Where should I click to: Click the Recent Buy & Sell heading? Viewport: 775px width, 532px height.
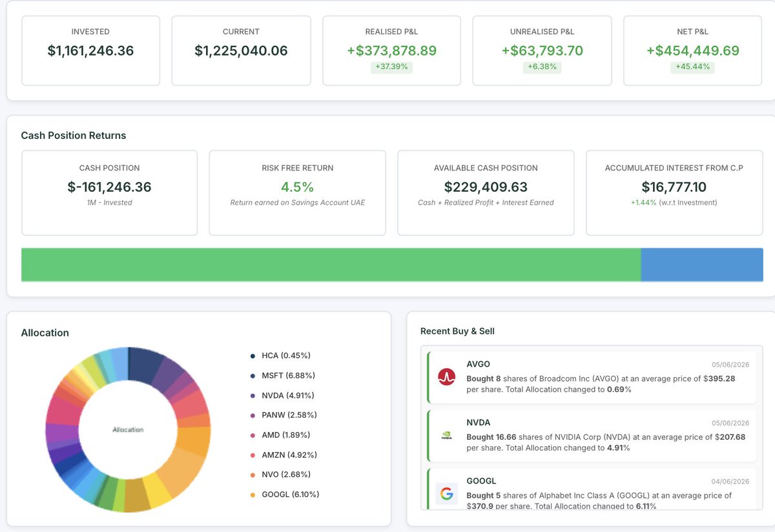(457, 331)
